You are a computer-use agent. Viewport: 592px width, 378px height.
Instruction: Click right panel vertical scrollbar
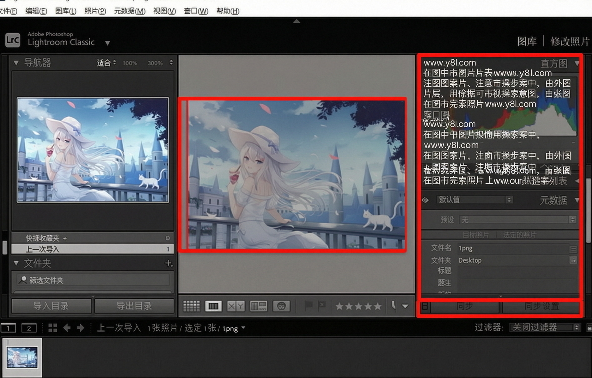coord(588,211)
